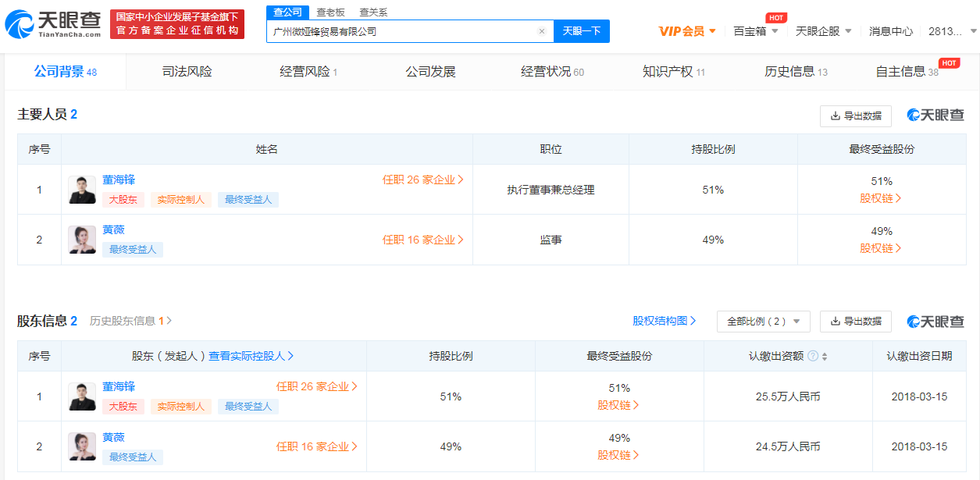Viewport: 980px width, 480px height.
Task: Open the user account 2813... dropdown
Action: point(953,31)
